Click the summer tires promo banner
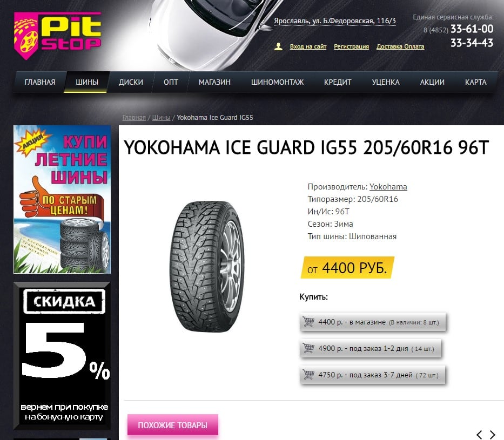The width and height of the screenshot is (504, 440). click(62, 199)
